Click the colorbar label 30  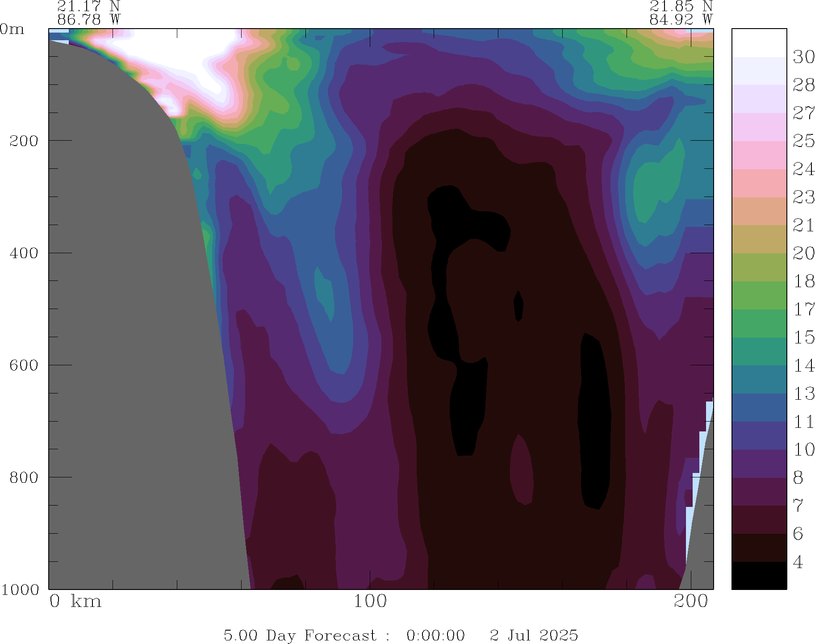click(803, 57)
